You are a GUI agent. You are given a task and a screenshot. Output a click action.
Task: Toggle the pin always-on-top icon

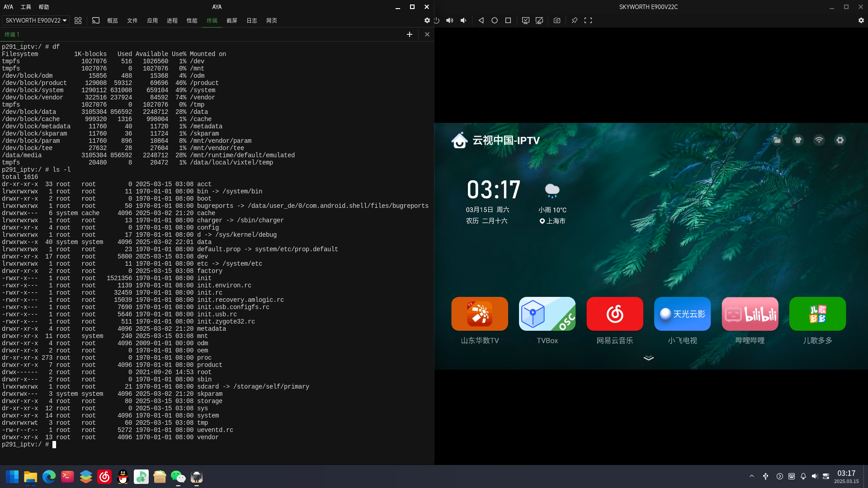575,20
